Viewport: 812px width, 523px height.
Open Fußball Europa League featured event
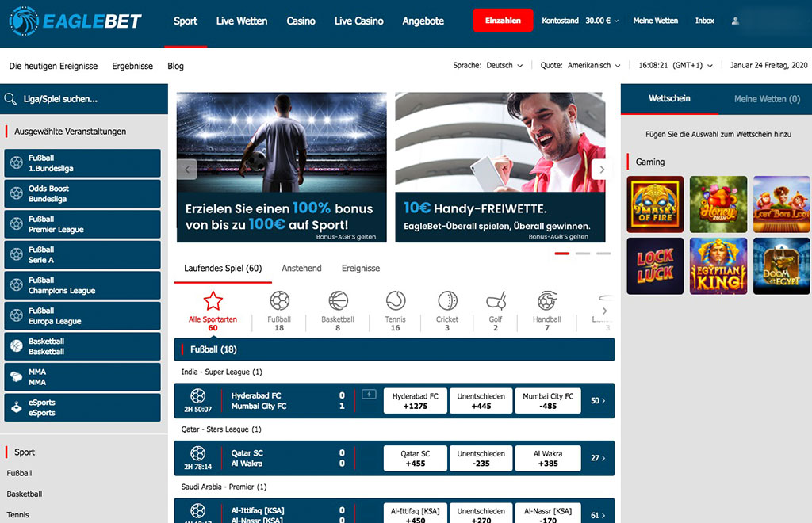82,315
